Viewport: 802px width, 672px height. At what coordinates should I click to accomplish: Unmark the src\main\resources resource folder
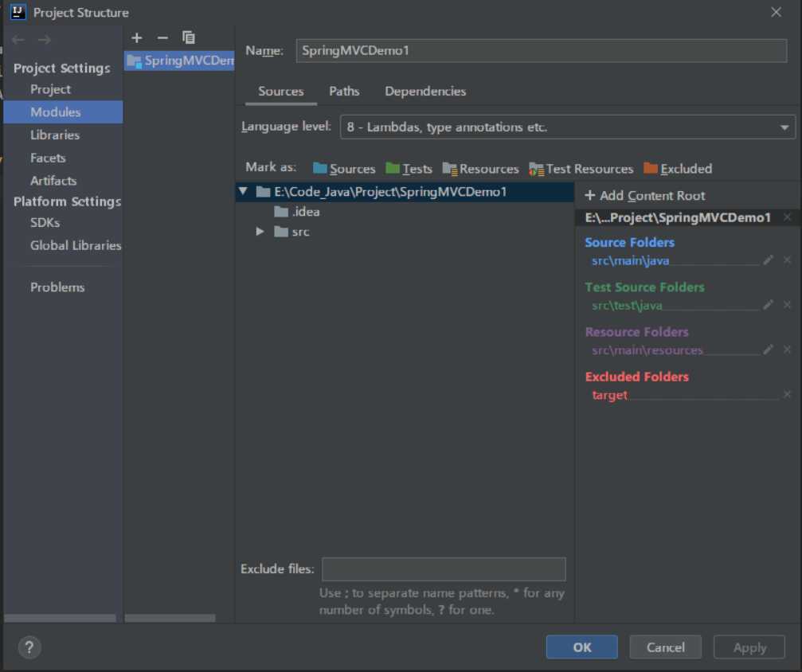point(787,350)
